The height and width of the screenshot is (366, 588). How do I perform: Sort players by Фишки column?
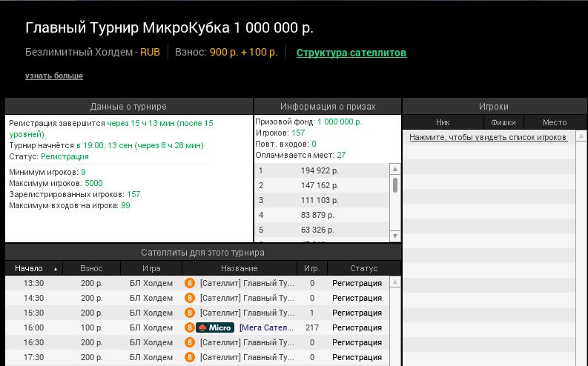pos(503,122)
